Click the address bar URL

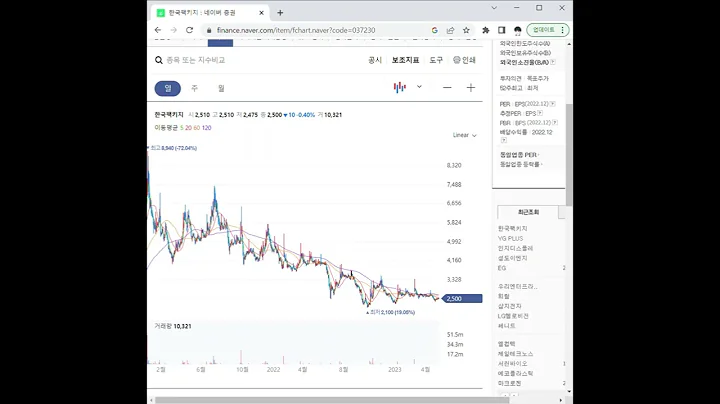pos(296,30)
